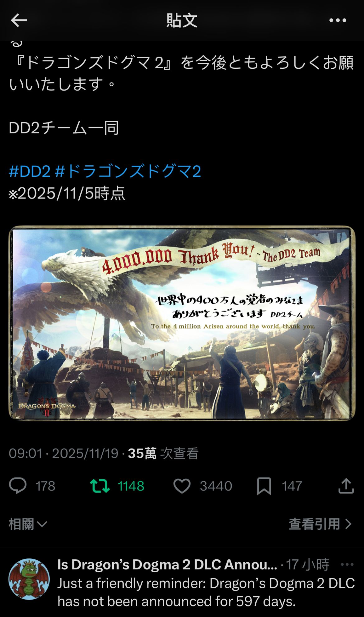Tap the #DD2 hashtag
Viewport: 364px width, 617px height.
tap(30, 172)
